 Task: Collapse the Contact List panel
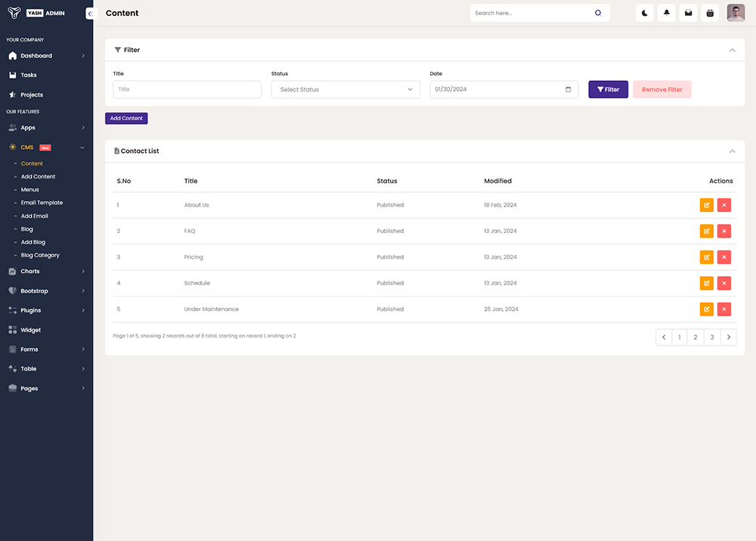pyautogui.click(x=732, y=151)
